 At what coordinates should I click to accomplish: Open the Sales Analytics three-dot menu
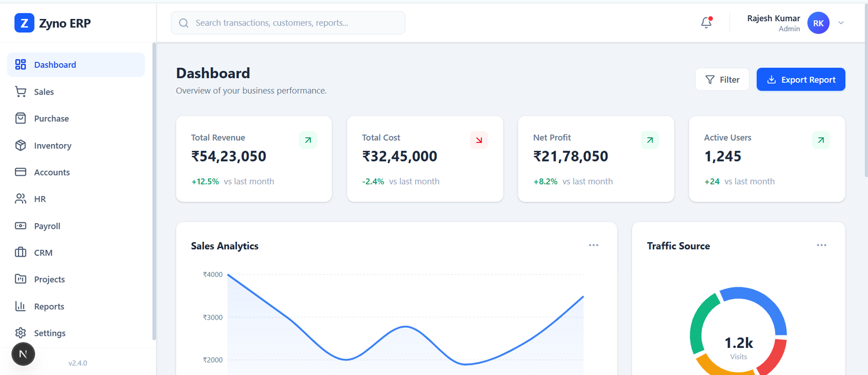point(593,245)
